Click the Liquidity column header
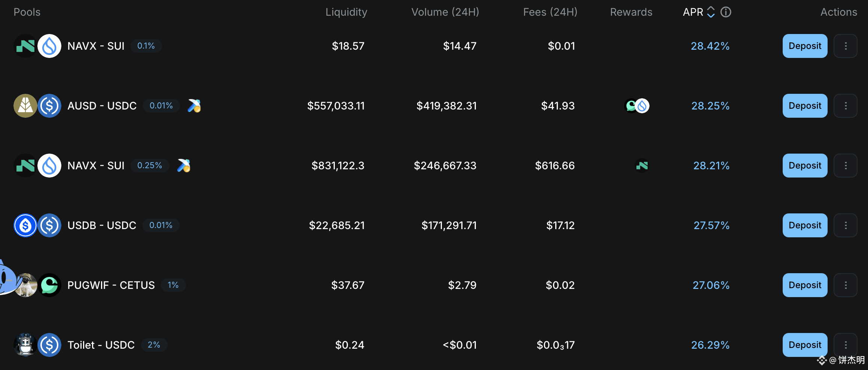 tap(346, 12)
